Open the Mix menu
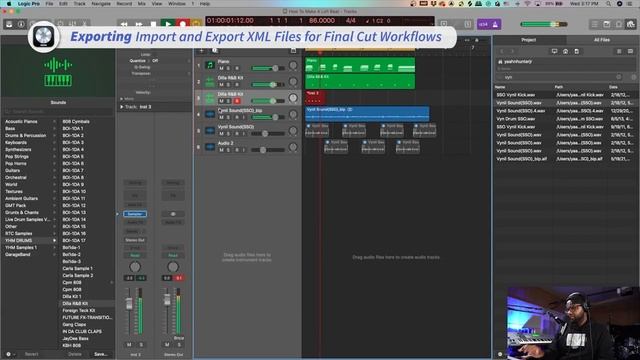This screenshot has width=640, height=360. (x=142, y=4)
